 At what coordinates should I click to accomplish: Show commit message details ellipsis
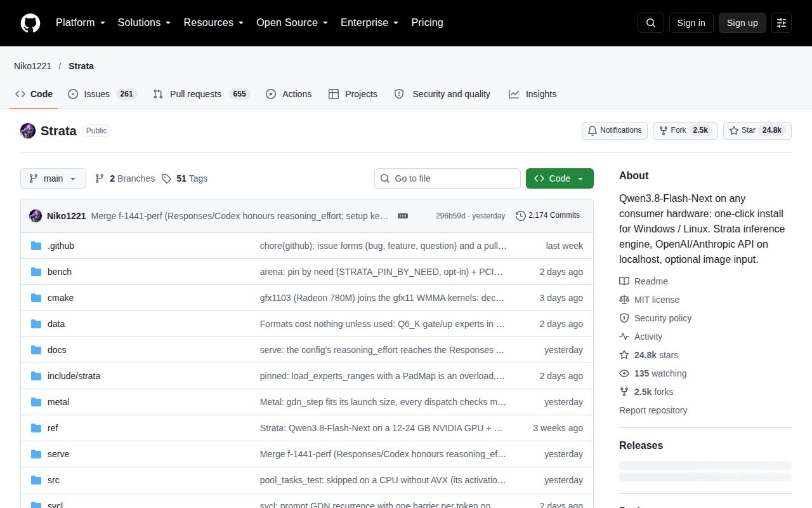tap(403, 216)
